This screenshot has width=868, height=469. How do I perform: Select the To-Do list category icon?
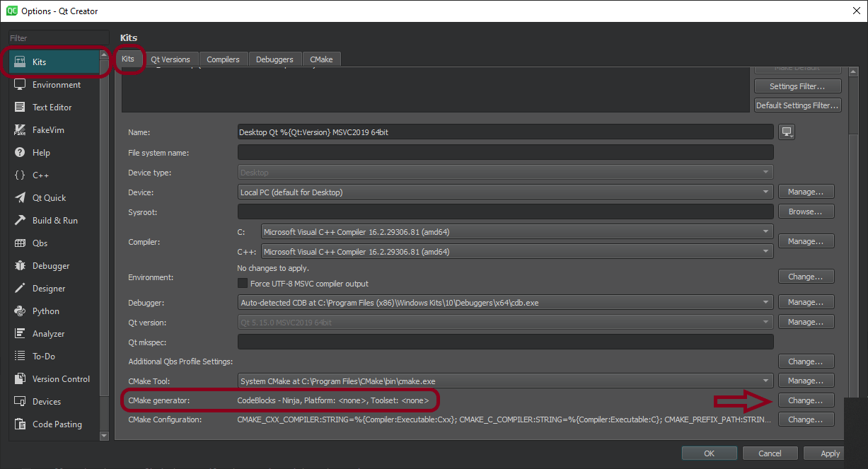[20, 357]
